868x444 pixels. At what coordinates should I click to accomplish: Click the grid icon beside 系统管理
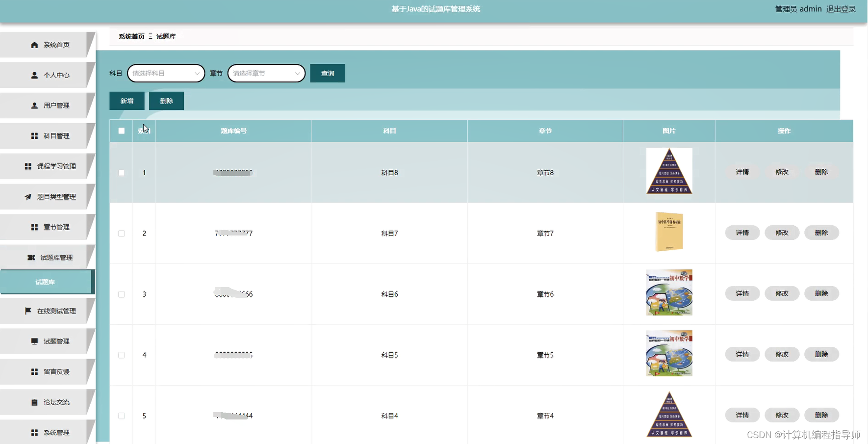tap(34, 432)
